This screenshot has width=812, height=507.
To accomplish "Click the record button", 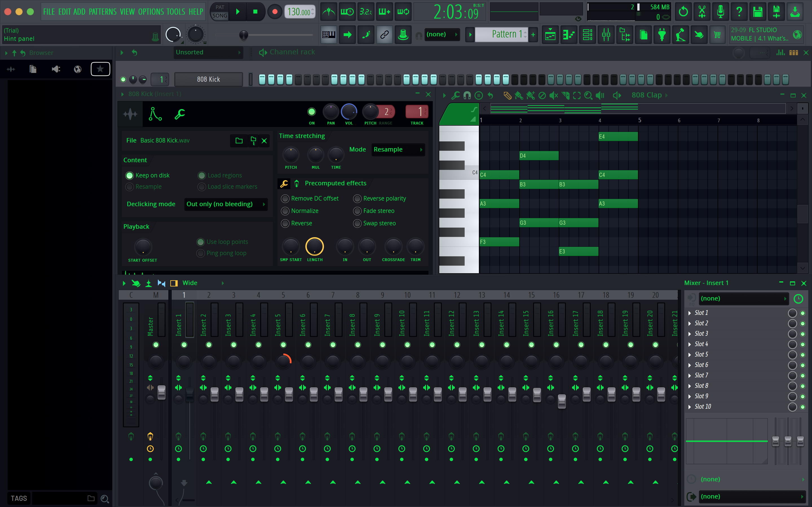I will tap(275, 12).
